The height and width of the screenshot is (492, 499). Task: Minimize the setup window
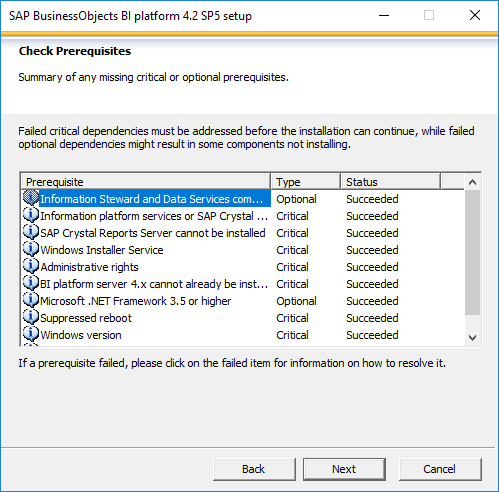[x=384, y=15]
